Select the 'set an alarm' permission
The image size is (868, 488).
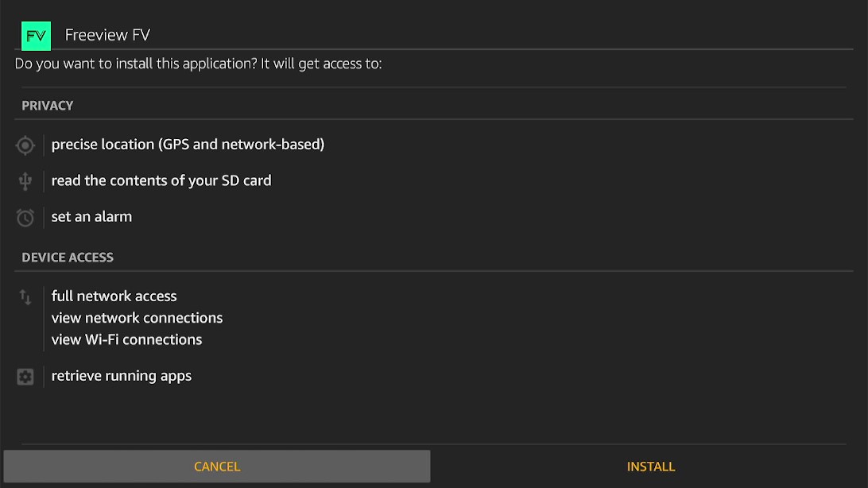(91, 217)
